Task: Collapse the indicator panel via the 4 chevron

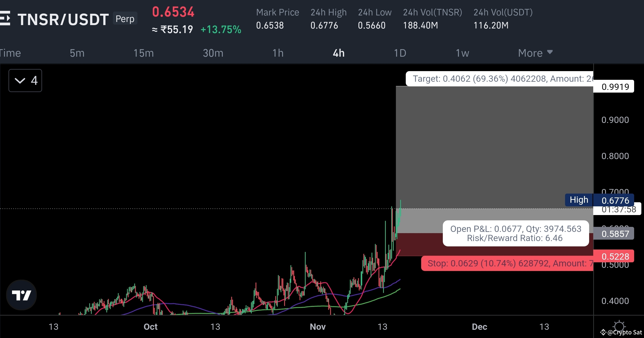Action: pyautogui.click(x=25, y=80)
